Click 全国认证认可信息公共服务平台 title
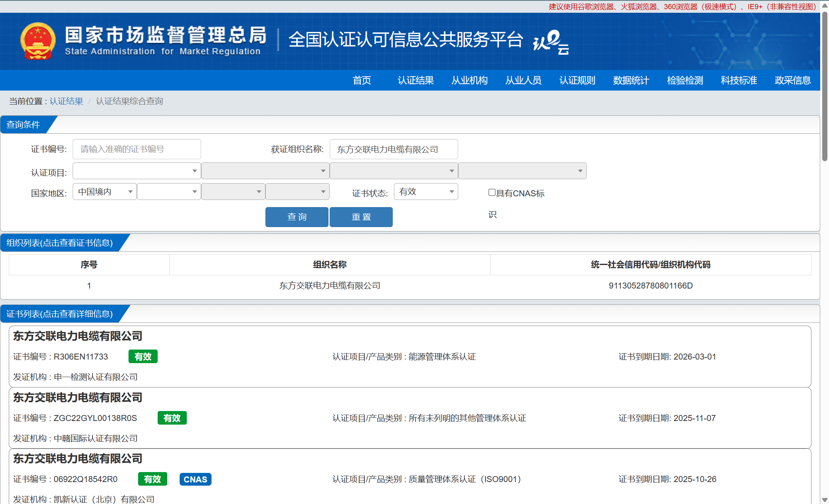This screenshot has width=829, height=504. coord(406,40)
